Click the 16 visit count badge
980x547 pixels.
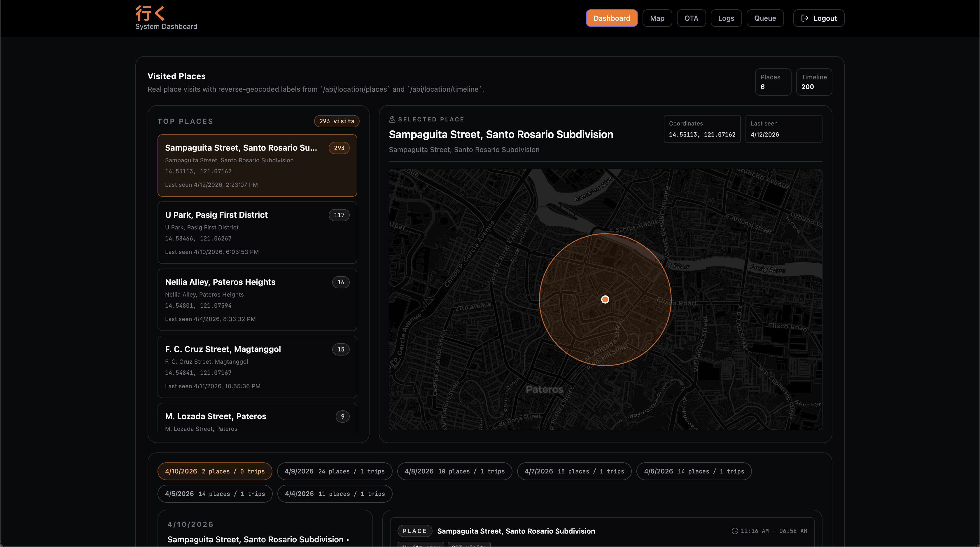(340, 282)
